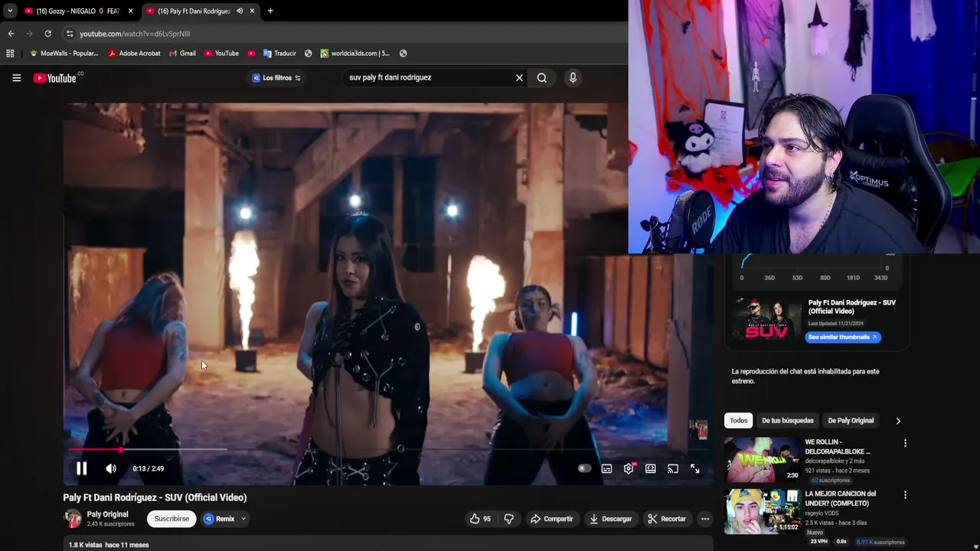Open the YouTube bookmark

pyautogui.click(x=221, y=54)
